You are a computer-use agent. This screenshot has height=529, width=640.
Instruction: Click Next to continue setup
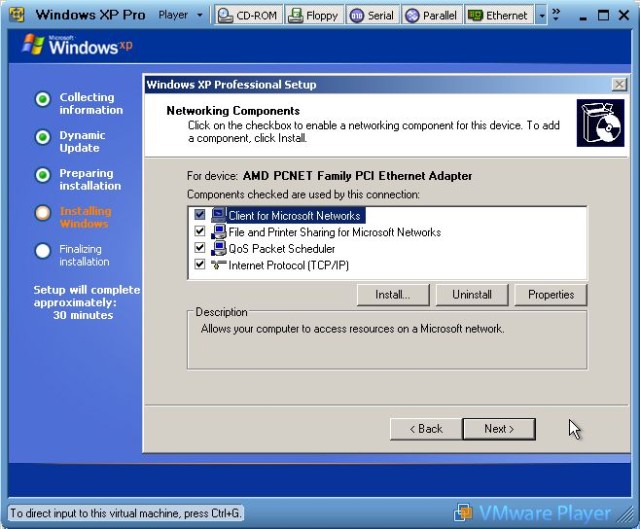click(x=499, y=429)
